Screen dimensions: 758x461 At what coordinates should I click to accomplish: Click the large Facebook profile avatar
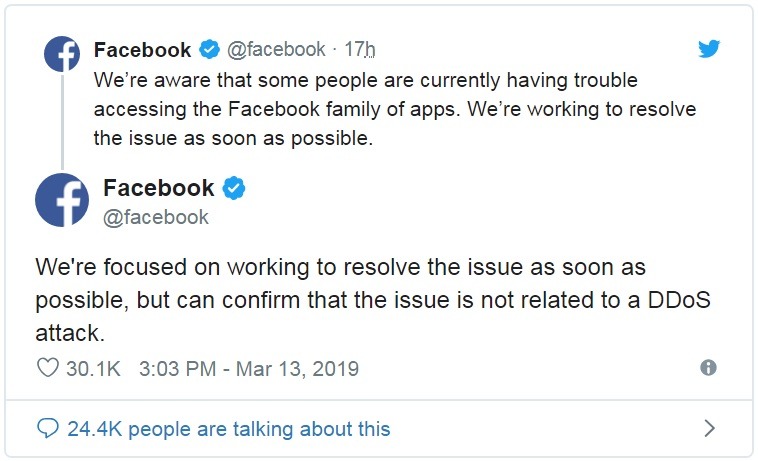pyautogui.click(x=62, y=200)
